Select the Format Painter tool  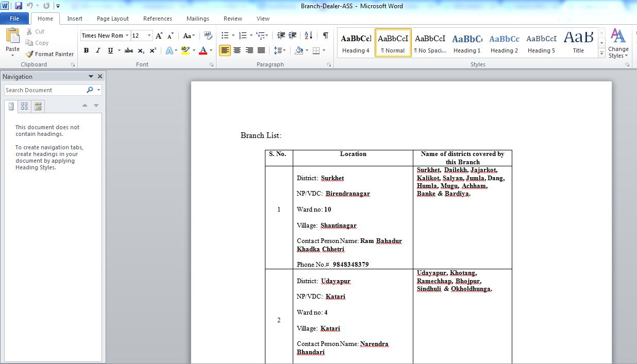pyautogui.click(x=50, y=54)
